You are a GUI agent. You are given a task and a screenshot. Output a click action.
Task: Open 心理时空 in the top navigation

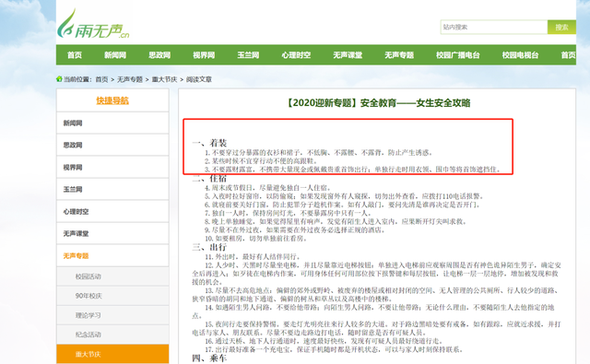click(x=296, y=55)
